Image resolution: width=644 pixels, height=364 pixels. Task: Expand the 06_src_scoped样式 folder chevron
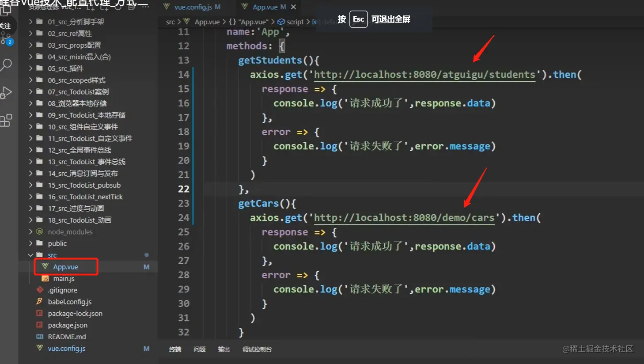click(30, 80)
